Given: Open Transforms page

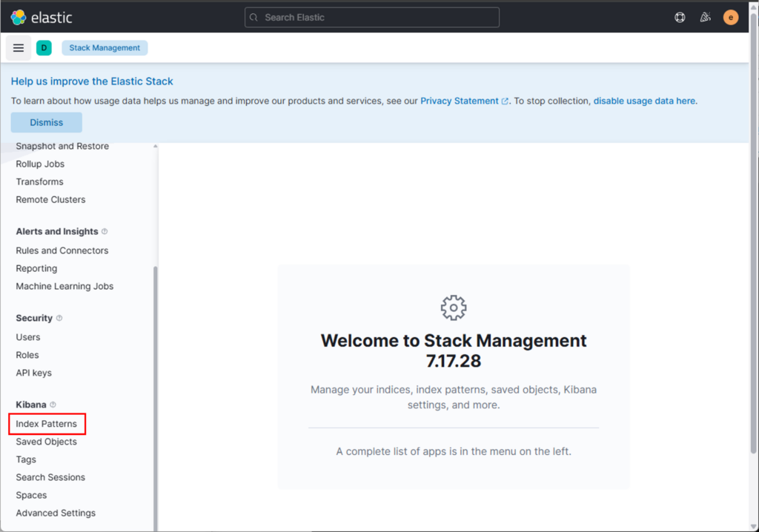Looking at the screenshot, I should (40, 182).
